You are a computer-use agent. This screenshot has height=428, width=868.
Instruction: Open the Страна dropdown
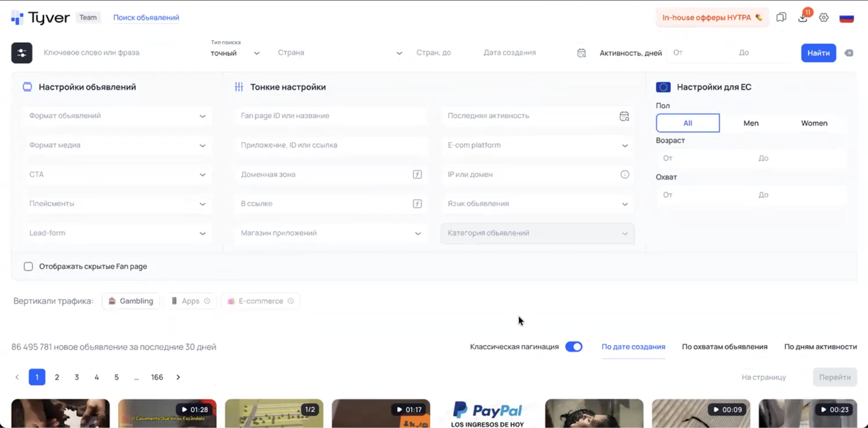340,53
